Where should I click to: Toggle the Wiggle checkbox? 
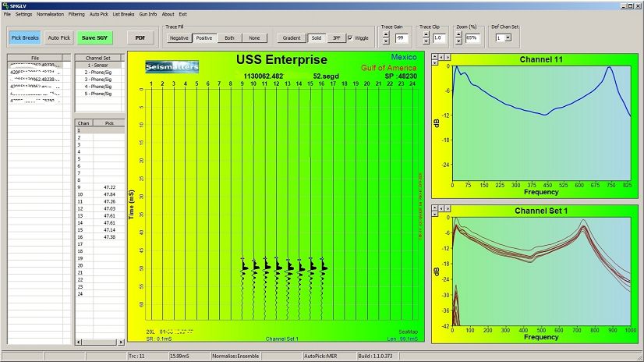pyautogui.click(x=350, y=37)
